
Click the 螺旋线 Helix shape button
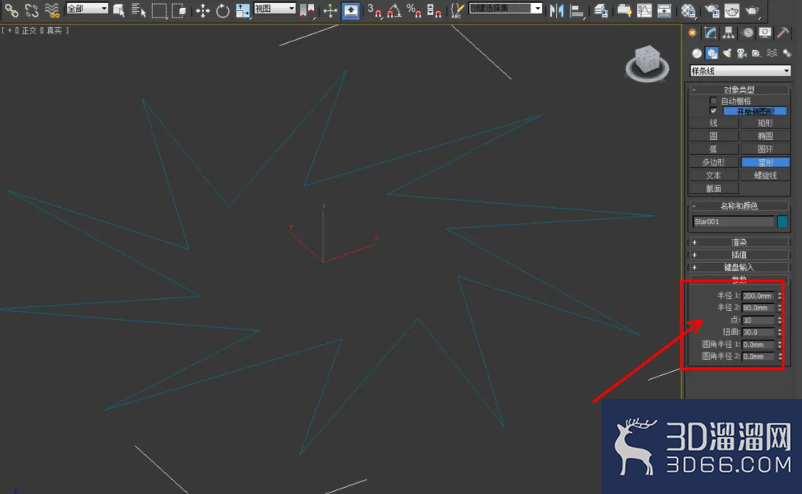pyautogui.click(x=765, y=175)
